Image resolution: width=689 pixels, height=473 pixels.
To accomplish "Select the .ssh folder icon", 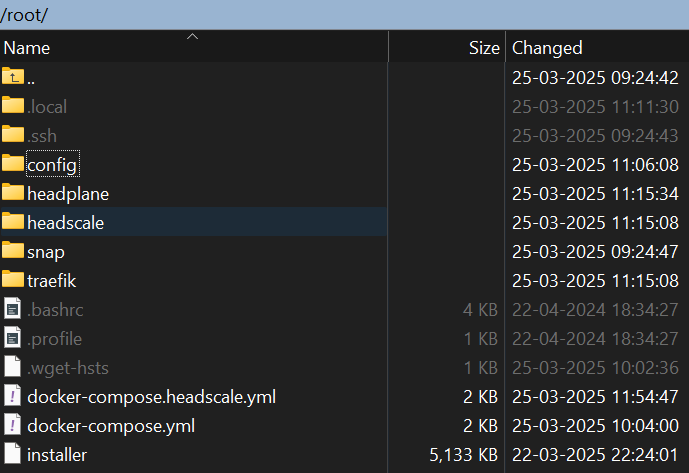I will click(x=13, y=135).
